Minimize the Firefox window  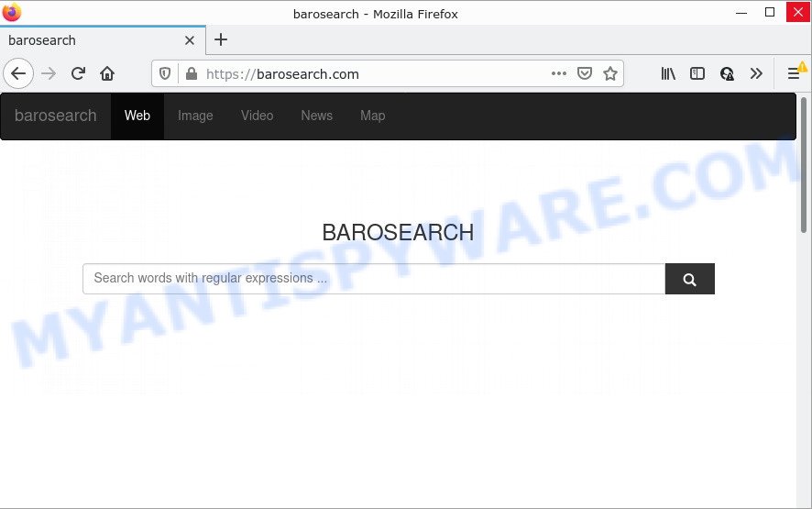point(741,13)
